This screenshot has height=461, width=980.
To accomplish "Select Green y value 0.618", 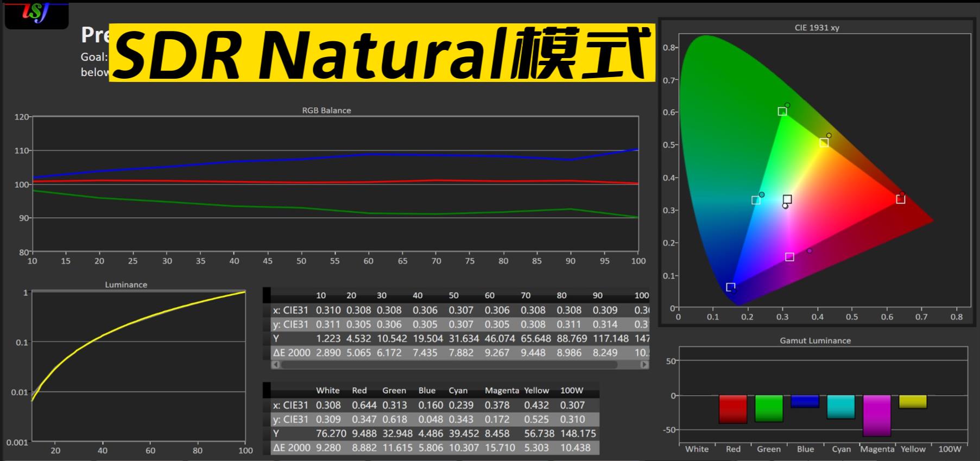I will [x=394, y=419].
